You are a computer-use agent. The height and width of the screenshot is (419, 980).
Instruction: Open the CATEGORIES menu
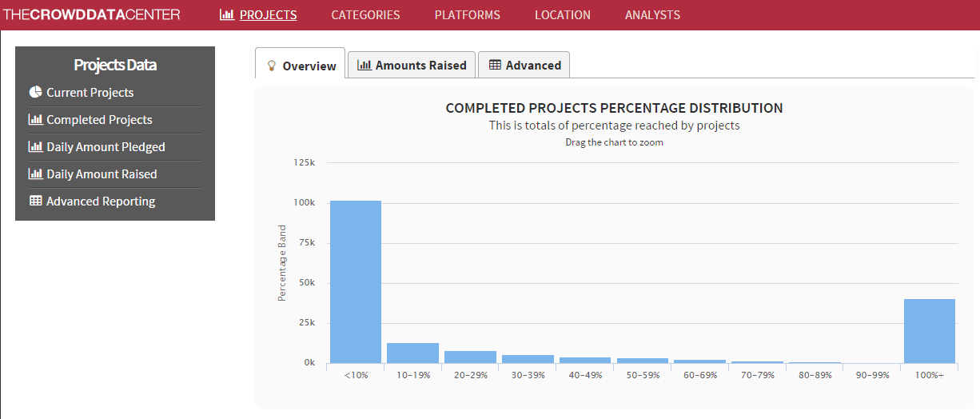[365, 14]
